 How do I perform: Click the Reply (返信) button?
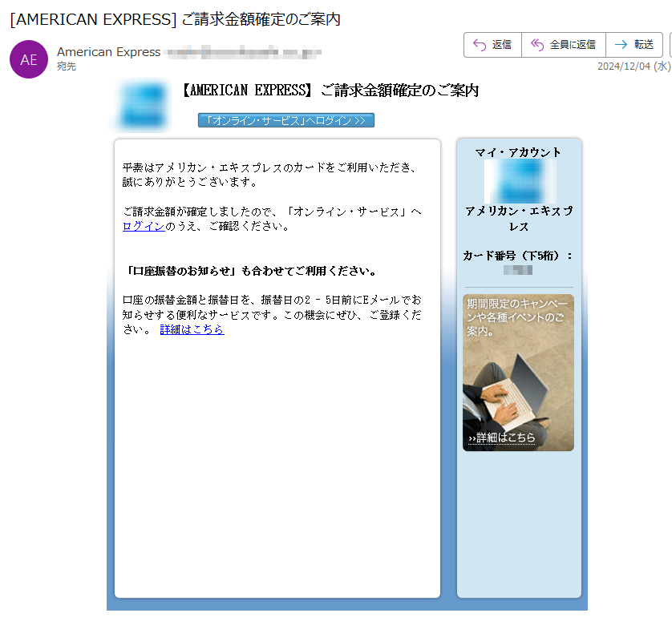tap(492, 45)
